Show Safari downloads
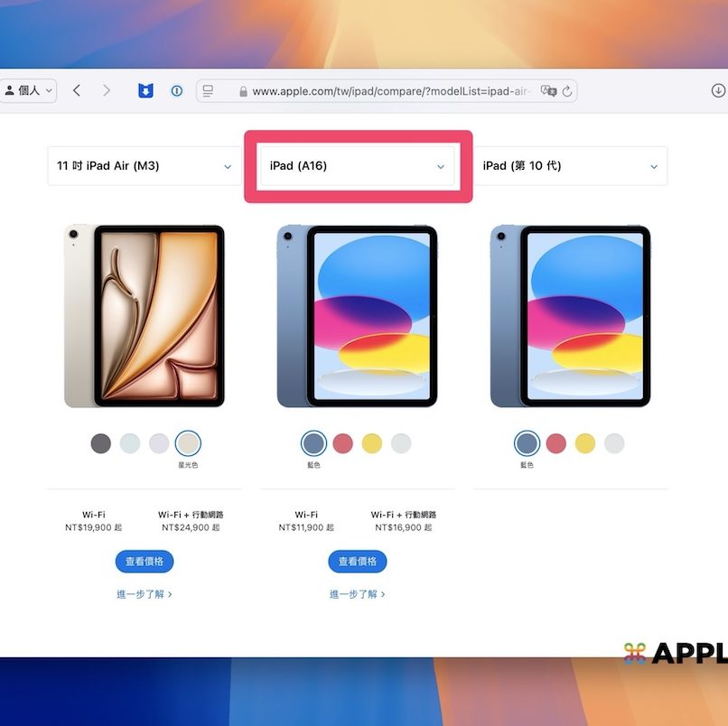The width and height of the screenshot is (728, 726). 718,90
